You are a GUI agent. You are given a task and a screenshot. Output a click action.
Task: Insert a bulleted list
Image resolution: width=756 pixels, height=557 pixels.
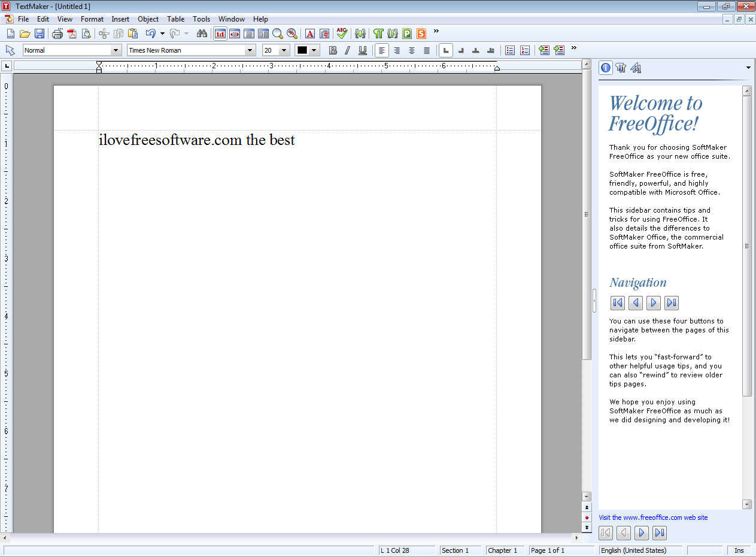click(510, 50)
